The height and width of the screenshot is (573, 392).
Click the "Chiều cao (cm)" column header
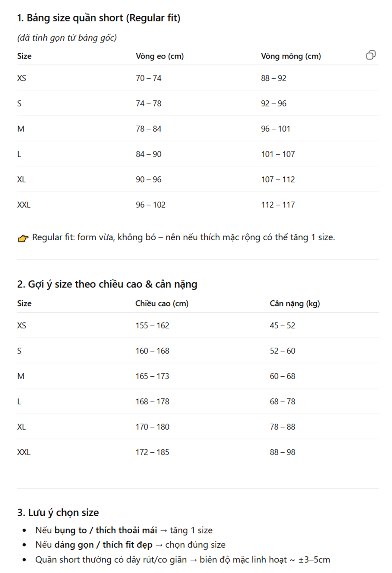click(162, 303)
